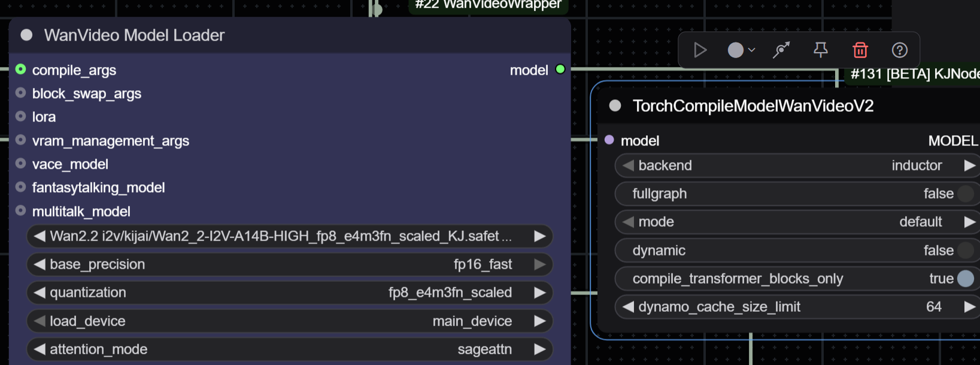Viewport: 980px width, 365px height.
Task: Decrease dynamo_cache_size_limit value
Action: point(628,307)
